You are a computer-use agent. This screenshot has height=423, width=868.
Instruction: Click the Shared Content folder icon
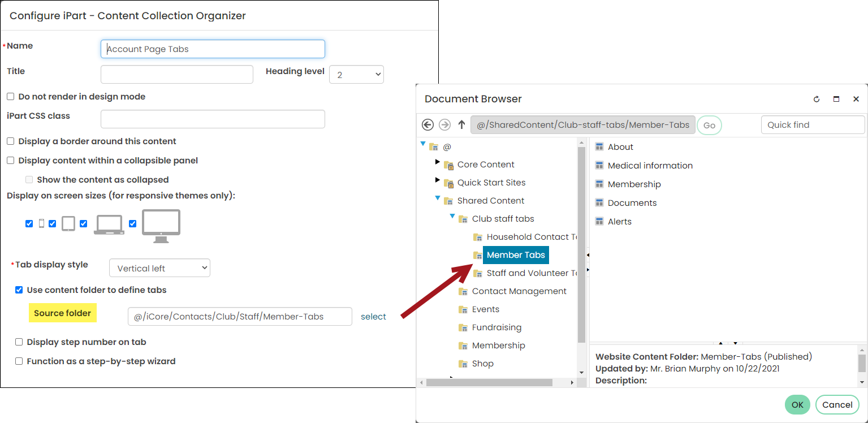pos(448,201)
